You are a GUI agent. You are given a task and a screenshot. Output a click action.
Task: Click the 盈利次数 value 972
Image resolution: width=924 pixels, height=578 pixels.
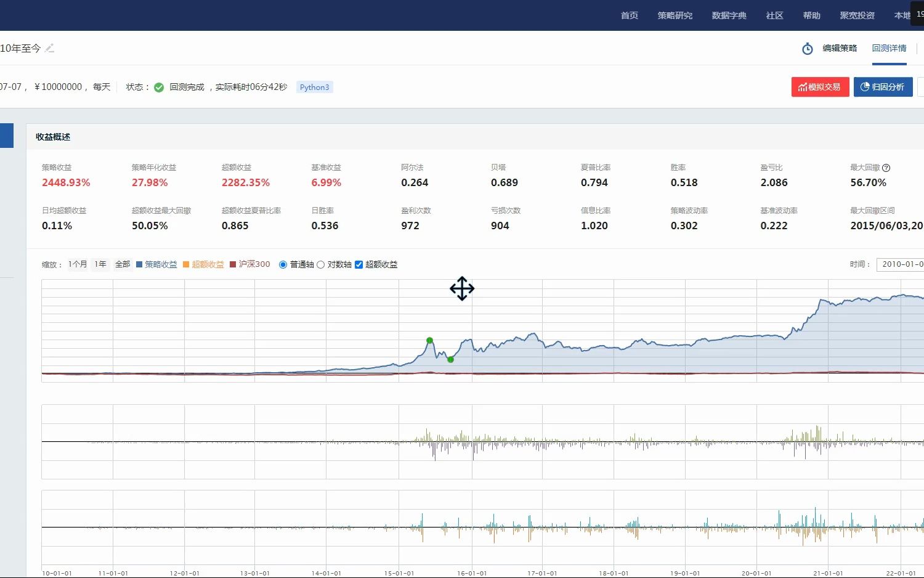410,226
